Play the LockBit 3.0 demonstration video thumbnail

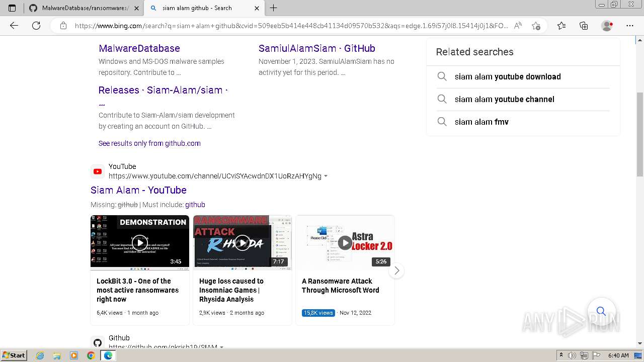(140, 243)
